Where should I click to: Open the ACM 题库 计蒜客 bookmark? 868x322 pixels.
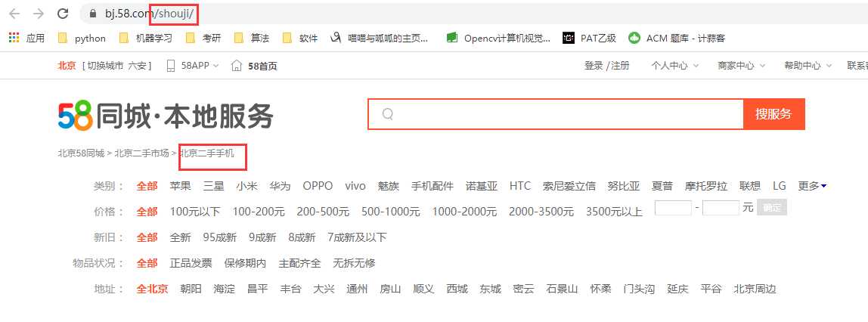click(x=677, y=39)
